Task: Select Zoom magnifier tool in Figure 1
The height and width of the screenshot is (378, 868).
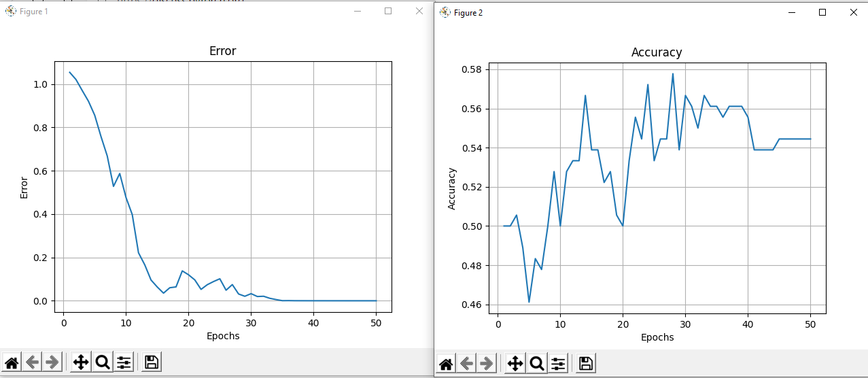Action: point(103,362)
